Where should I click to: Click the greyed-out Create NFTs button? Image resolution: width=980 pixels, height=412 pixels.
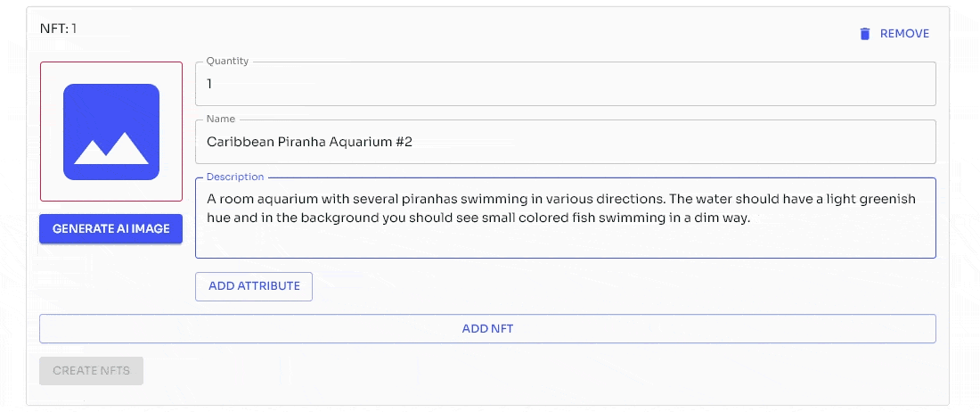click(91, 371)
